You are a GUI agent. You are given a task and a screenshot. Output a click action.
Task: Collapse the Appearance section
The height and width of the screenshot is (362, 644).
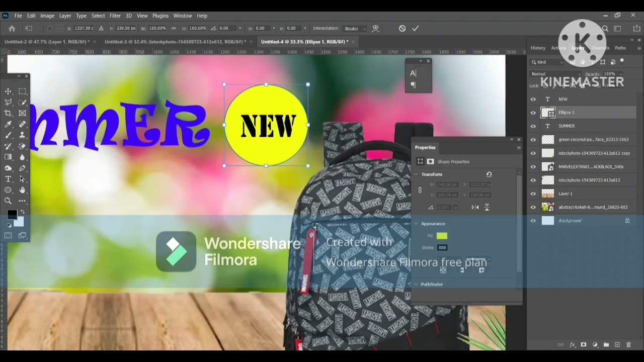point(416,224)
